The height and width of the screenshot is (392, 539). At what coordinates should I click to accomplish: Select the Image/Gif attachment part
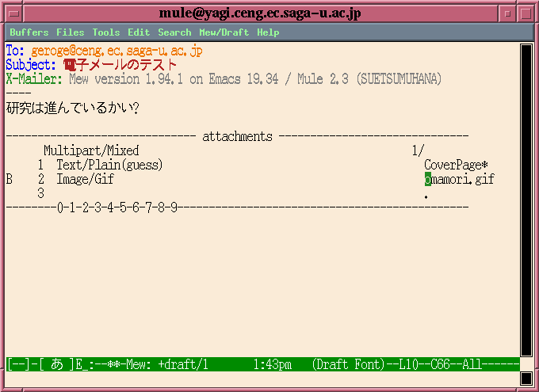[86, 179]
